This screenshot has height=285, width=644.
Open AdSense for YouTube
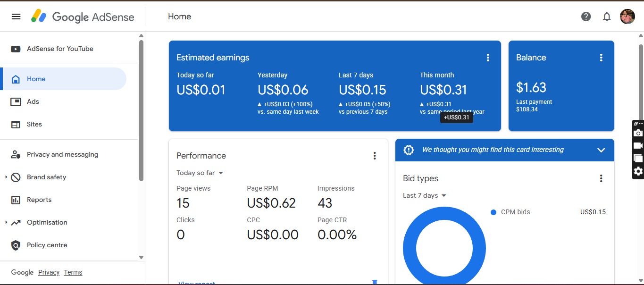tap(60, 49)
